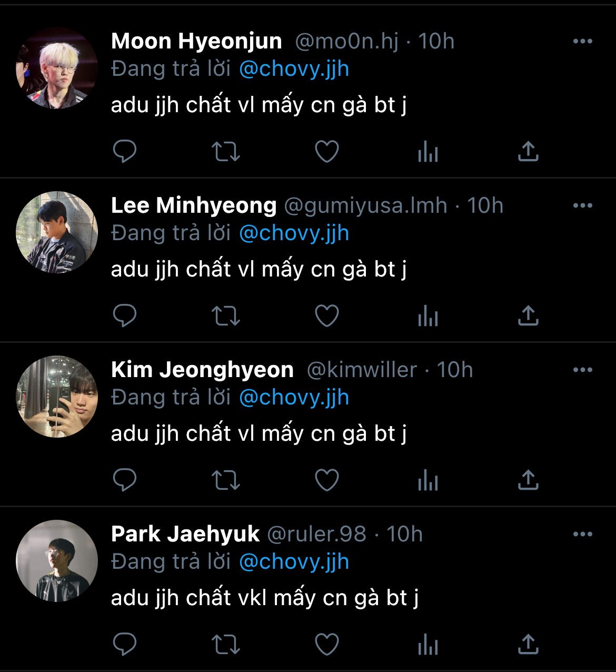
Task: Open Kim Jeonghyeon's profile avatar
Action: pyautogui.click(x=57, y=397)
